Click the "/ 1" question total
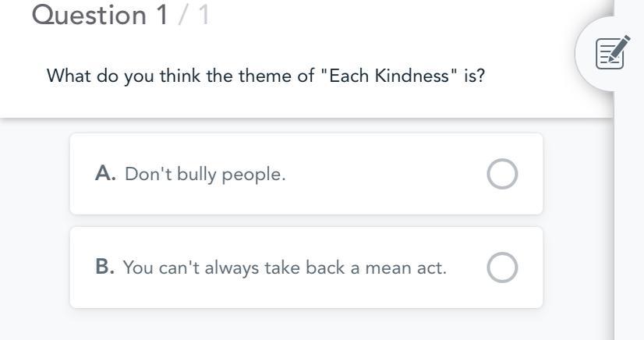This screenshot has width=644, height=340. click(x=194, y=15)
